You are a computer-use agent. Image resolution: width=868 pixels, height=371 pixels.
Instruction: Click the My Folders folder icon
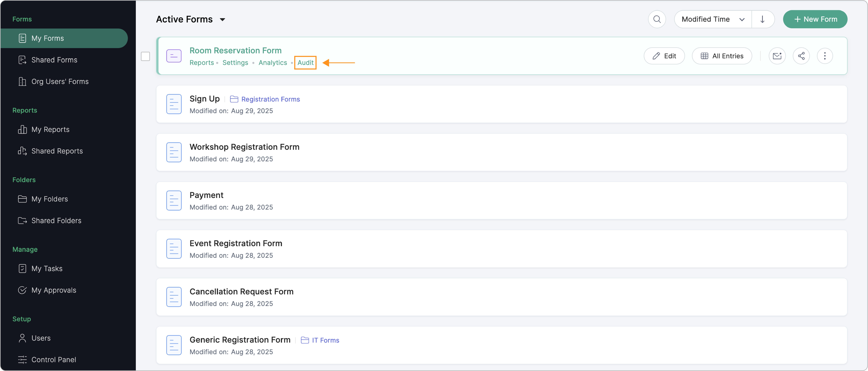pyautogui.click(x=22, y=199)
